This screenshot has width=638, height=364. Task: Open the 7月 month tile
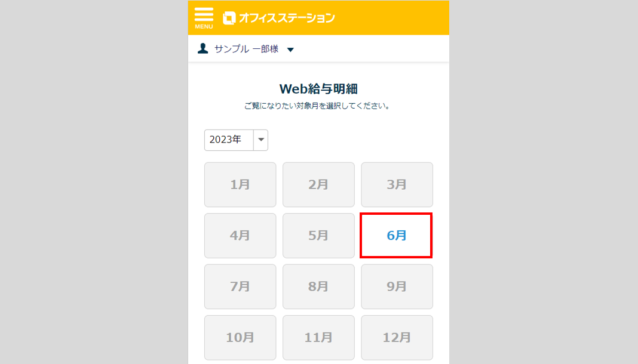240,286
